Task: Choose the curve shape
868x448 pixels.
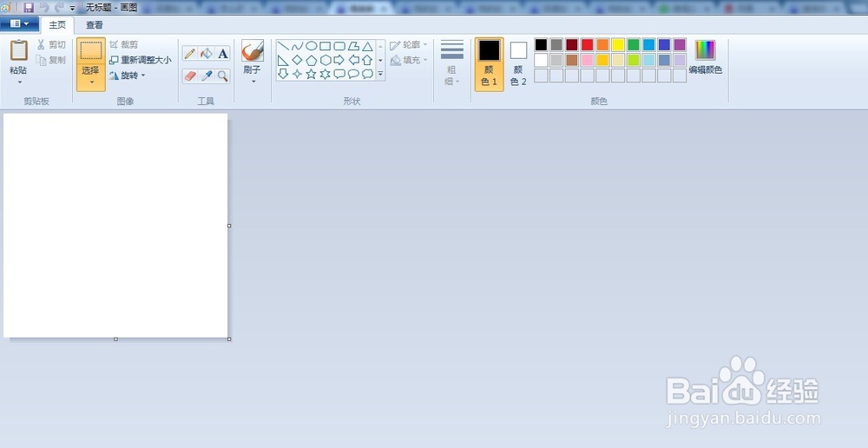Action: (297, 46)
